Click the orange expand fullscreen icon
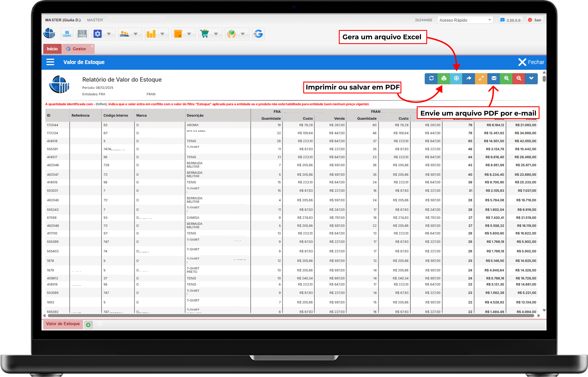588x377 pixels. [481, 79]
